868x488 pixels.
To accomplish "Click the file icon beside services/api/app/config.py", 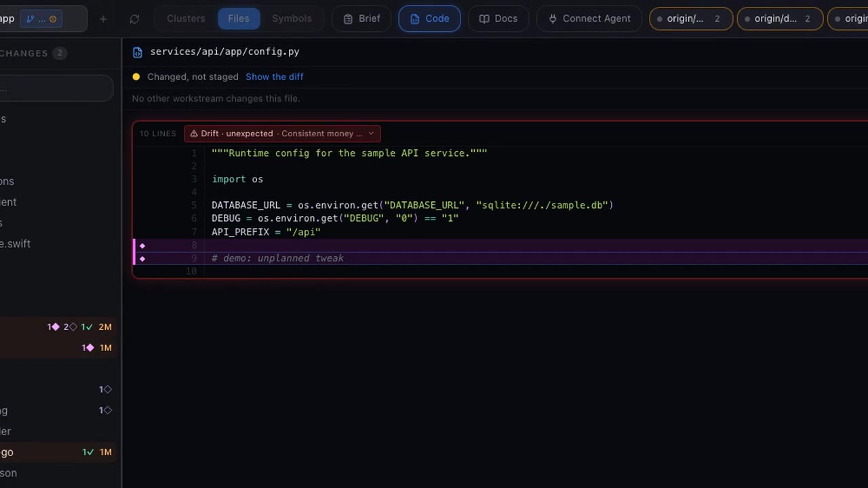I will (138, 52).
